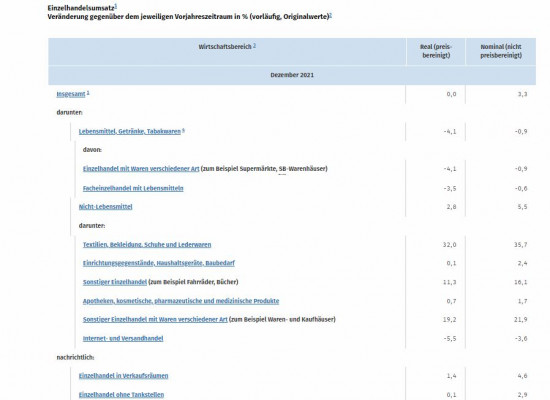Open the Sonstiger Einzelhandel link (Fahrräder, Bücher)
The width and height of the screenshot is (550, 400).
coord(115,282)
